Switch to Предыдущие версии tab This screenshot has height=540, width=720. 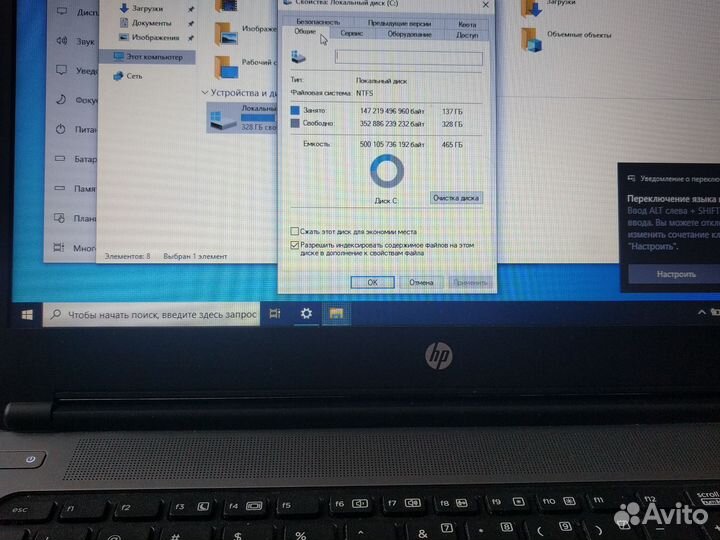399,23
